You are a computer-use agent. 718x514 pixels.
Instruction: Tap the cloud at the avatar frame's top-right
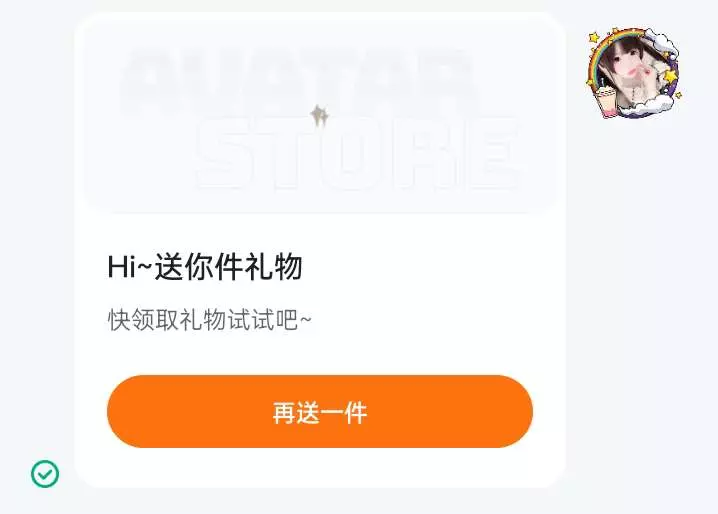pyautogui.click(x=663, y=42)
